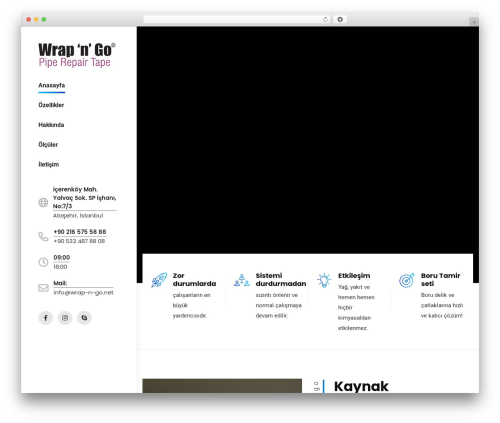
Task: Go to the Özellikler page
Action: pyautogui.click(x=51, y=105)
